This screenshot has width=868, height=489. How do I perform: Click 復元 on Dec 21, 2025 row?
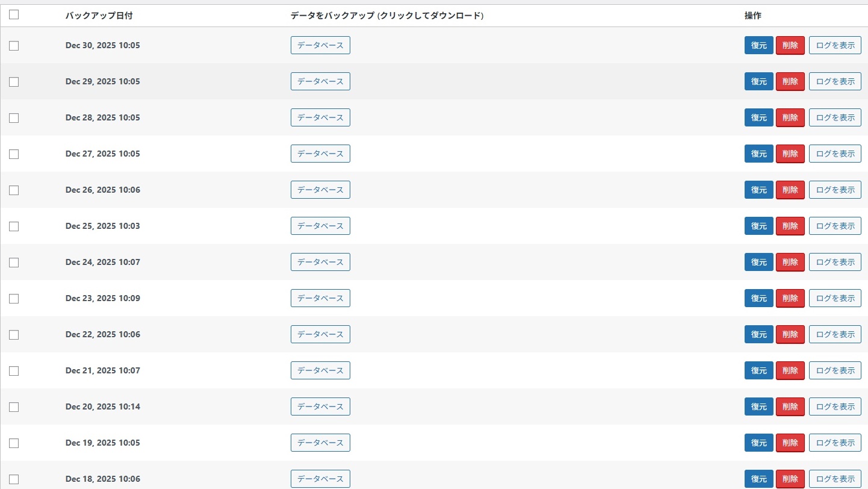[758, 370]
